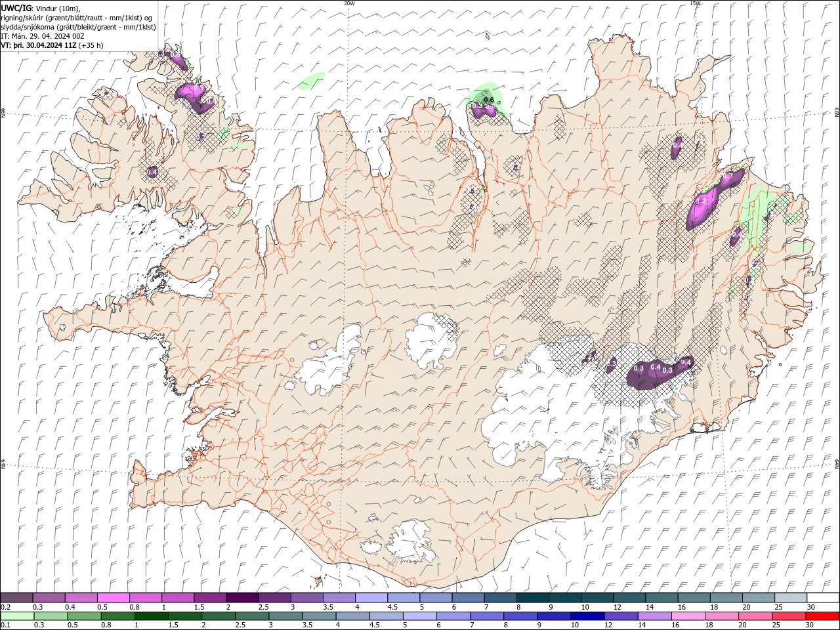Pick the bright magenta 0.5 snow swatch
The image size is (840, 630).
pyautogui.click(x=114, y=598)
